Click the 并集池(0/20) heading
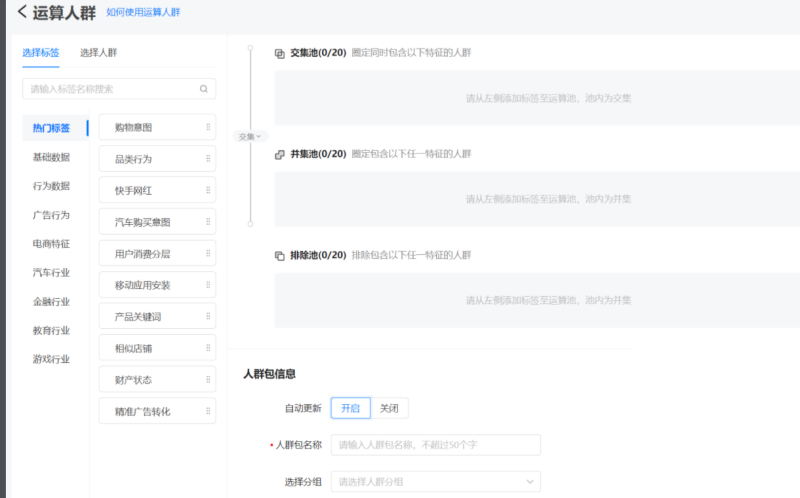 318,154
